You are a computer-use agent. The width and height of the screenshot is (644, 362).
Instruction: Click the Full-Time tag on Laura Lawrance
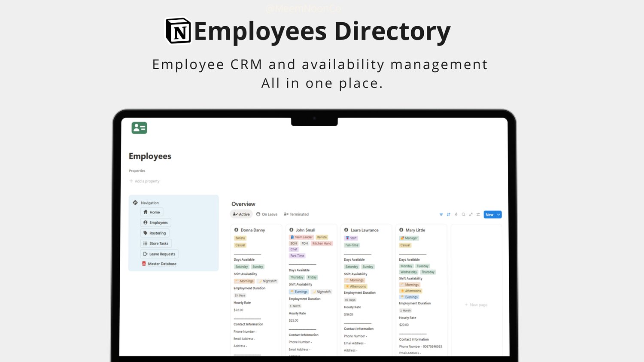pos(352,245)
